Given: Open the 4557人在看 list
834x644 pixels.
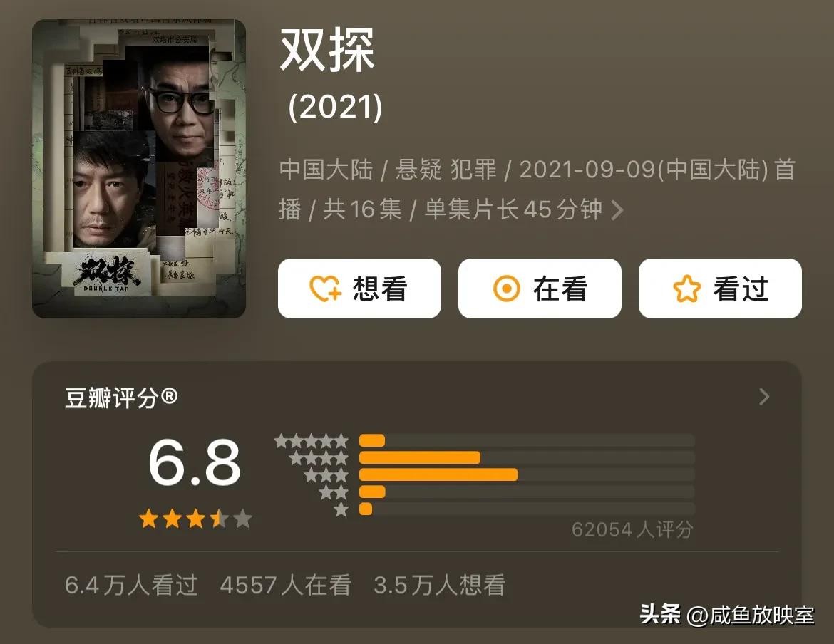Looking at the screenshot, I should (x=286, y=585).
